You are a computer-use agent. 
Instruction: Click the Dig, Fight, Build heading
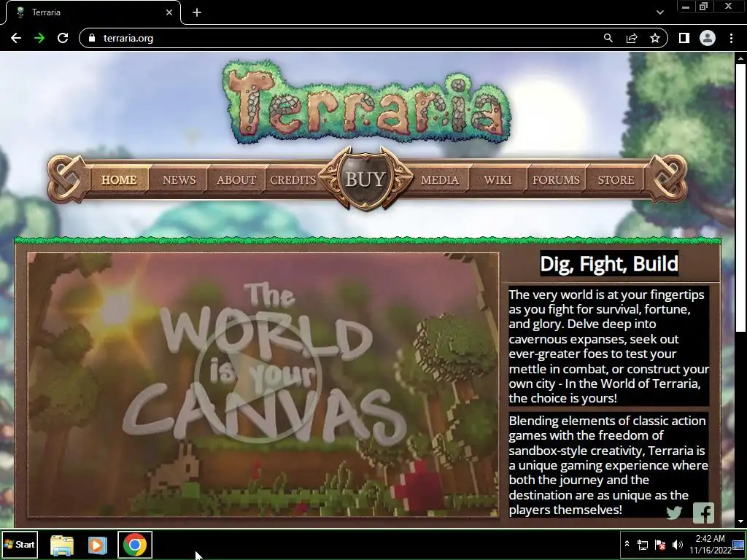609,263
